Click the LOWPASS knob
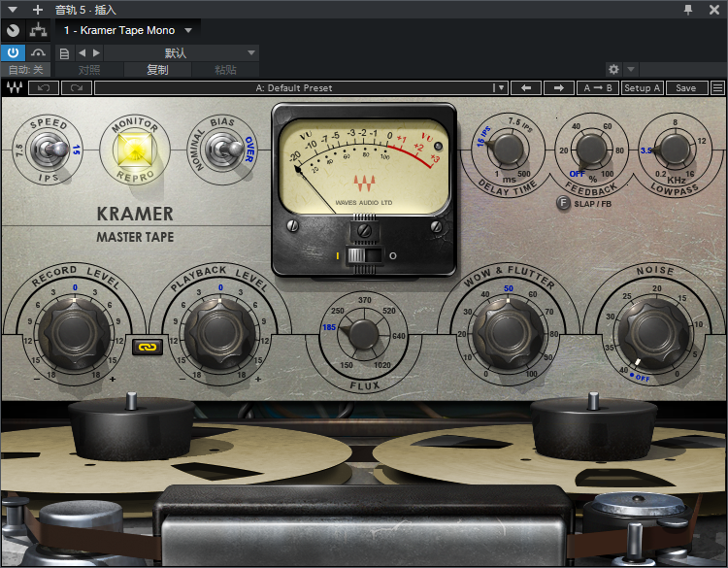The height and width of the screenshot is (568, 728). point(675,149)
